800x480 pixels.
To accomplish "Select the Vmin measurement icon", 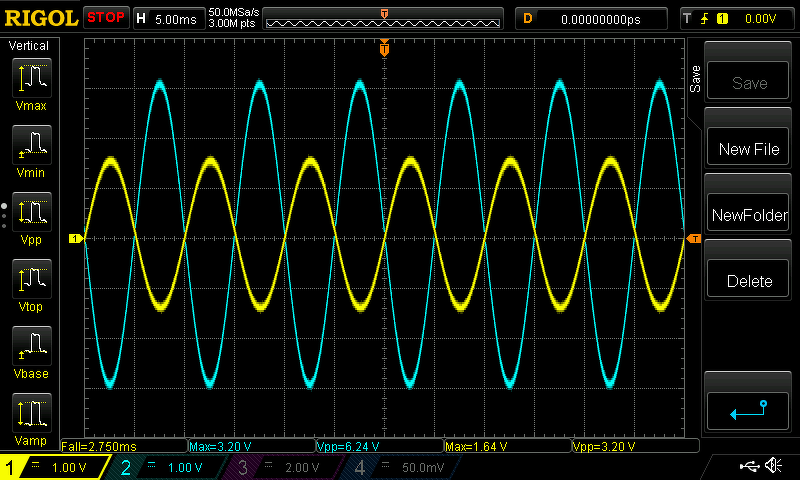I will (32, 145).
